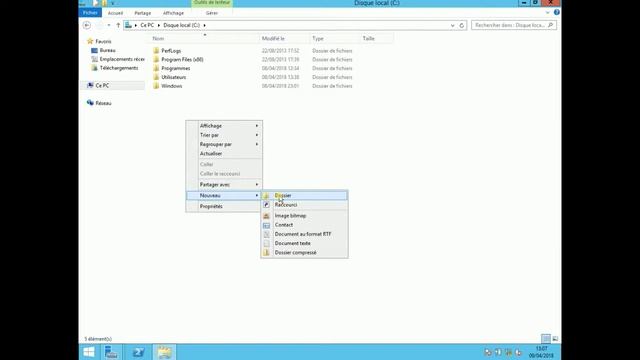Click File Explorer taskbar icon
Viewport: 640px width, 360px height.
[x=164, y=352]
